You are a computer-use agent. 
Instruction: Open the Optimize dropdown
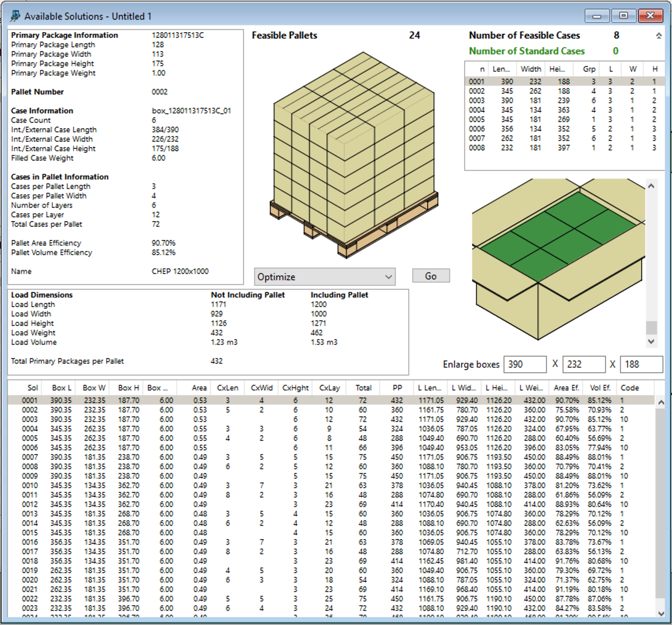click(x=325, y=277)
